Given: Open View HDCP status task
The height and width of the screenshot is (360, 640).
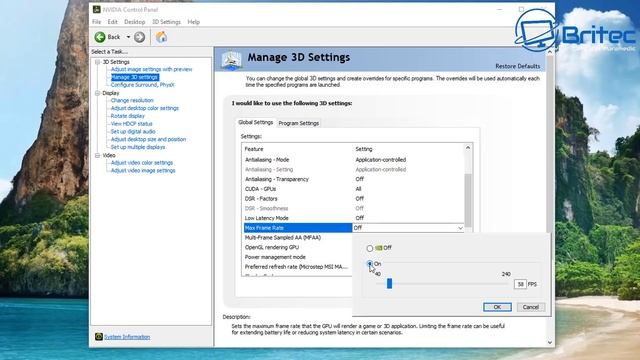Looking at the screenshot, I should 131,124.
